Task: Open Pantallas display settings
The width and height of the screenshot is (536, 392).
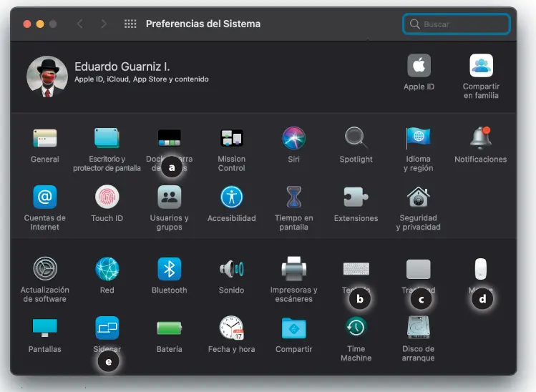Action: point(45,328)
